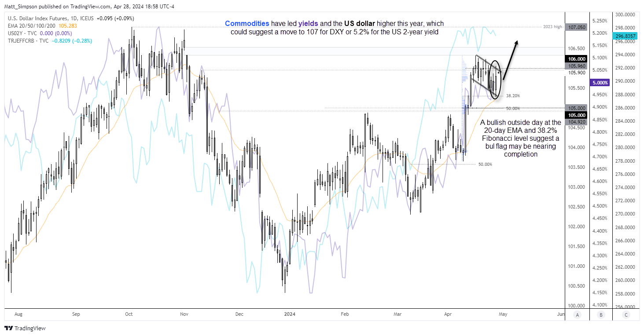
Task: Click the black 106.000 price label
Action: coord(576,59)
